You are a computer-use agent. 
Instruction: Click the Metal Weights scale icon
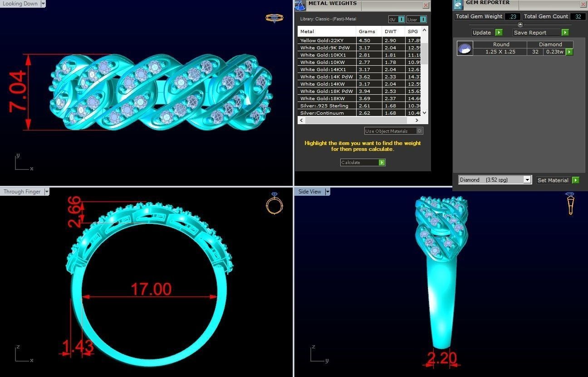pos(300,5)
